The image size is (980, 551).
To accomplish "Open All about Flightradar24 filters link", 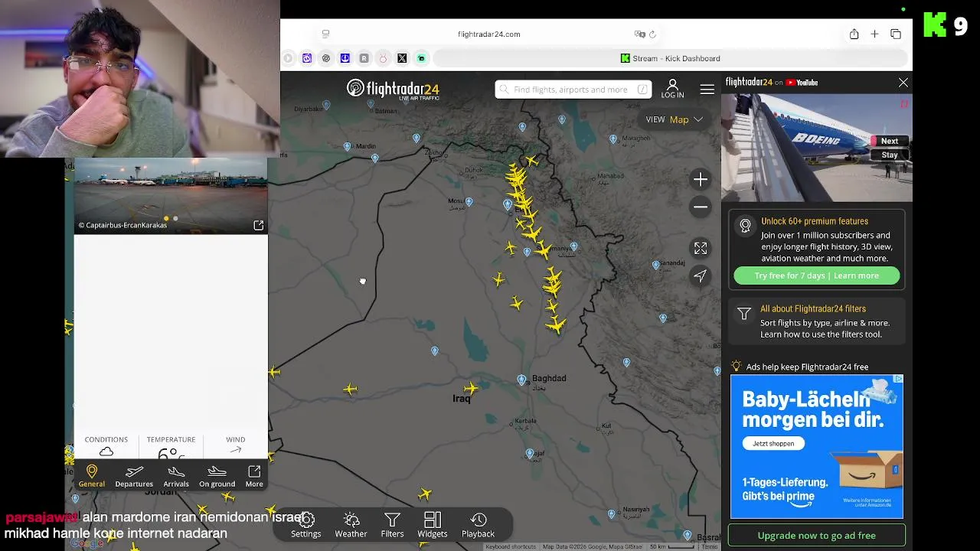I will [x=812, y=309].
